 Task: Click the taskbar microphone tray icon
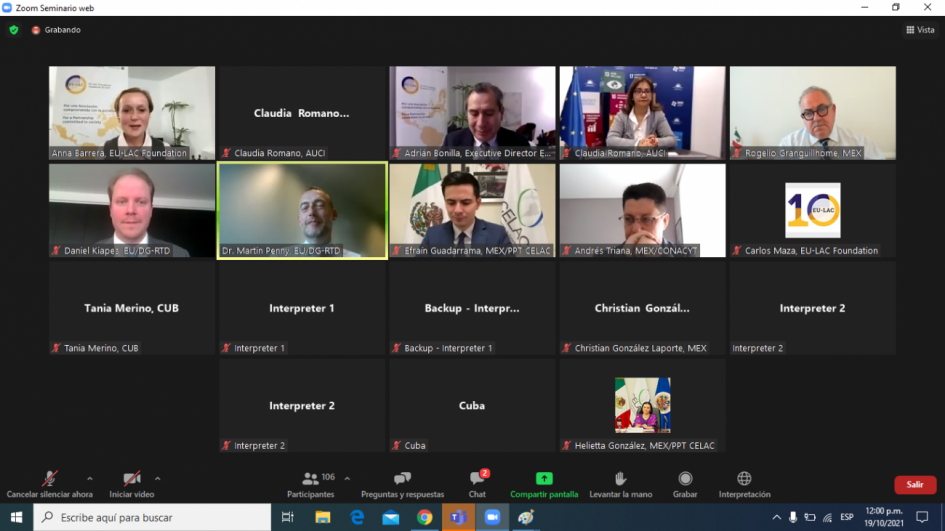[x=793, y=517]
